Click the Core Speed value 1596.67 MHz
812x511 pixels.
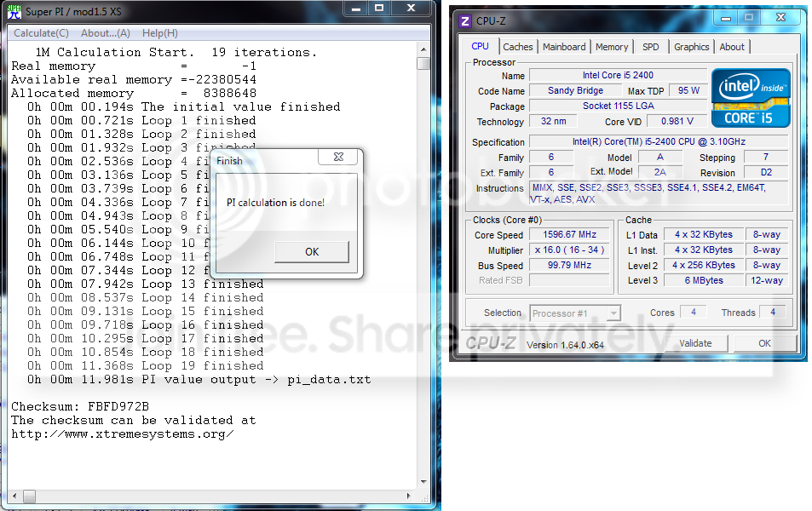(x=570, y=234)
